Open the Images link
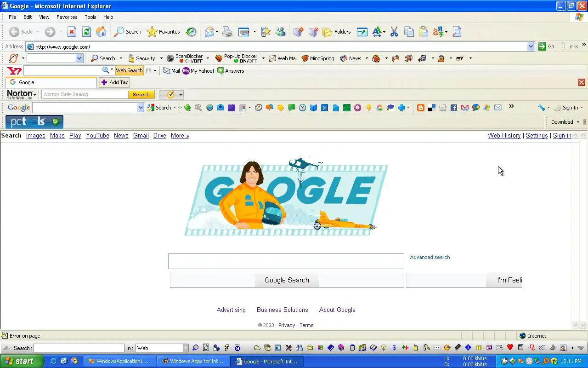 click(35, 135)
